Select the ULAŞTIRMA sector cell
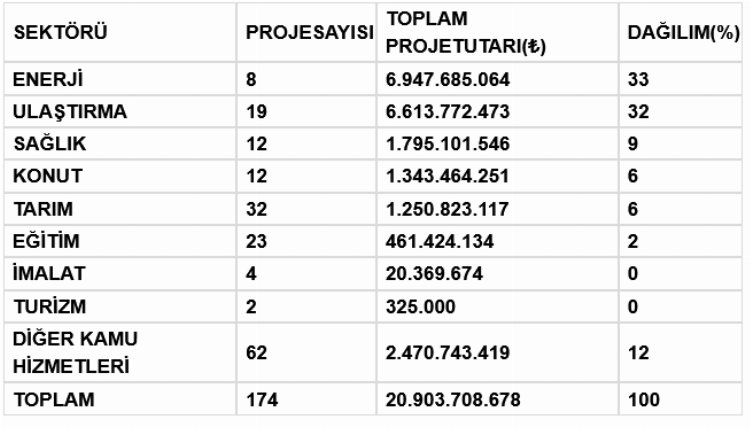 click(x=70, y=112)
